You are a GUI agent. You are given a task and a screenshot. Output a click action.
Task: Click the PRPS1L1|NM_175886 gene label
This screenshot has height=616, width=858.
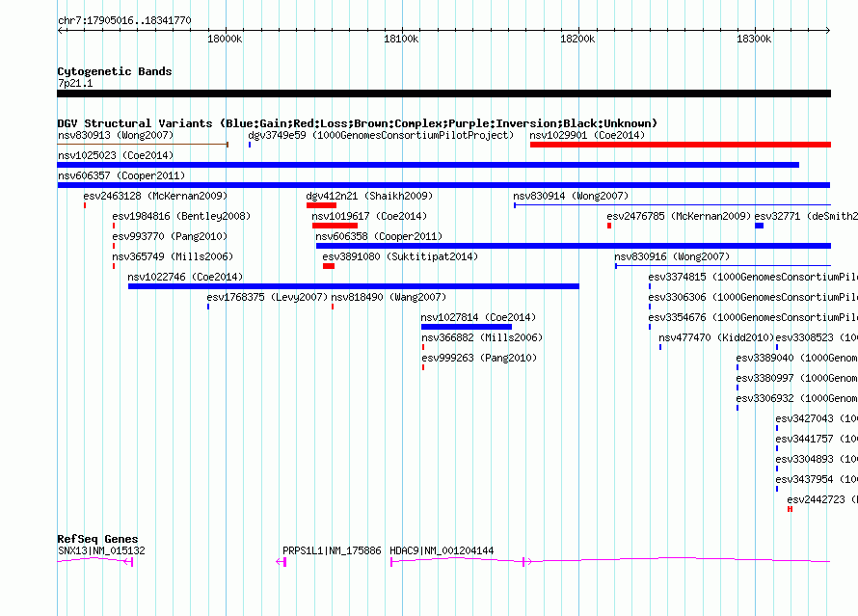(332, 550)
